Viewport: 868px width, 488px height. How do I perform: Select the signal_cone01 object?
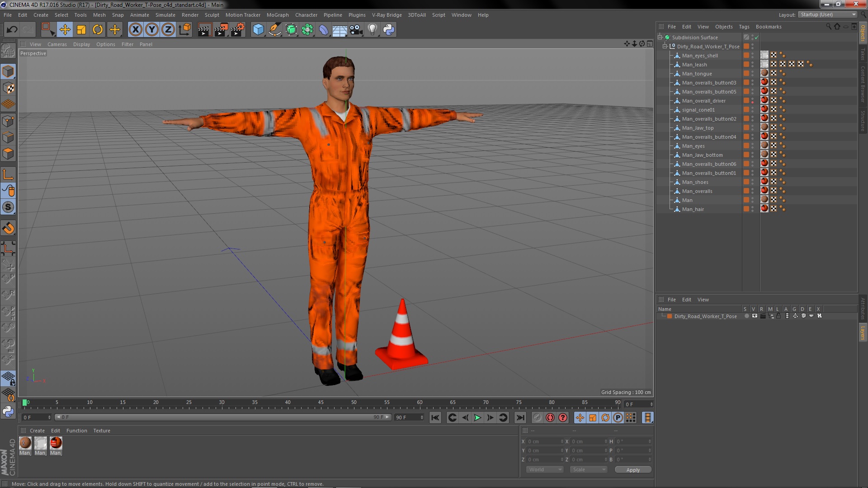click(698, 110)
